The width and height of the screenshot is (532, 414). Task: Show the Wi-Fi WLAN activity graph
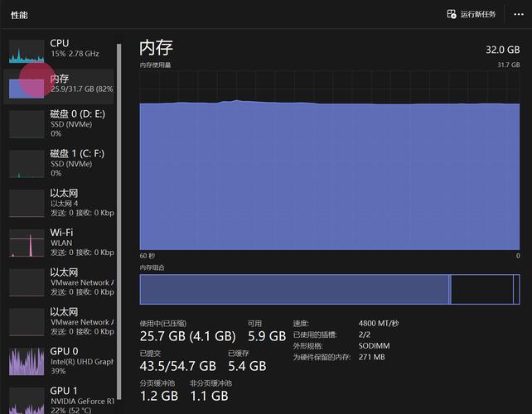point(27,243)
